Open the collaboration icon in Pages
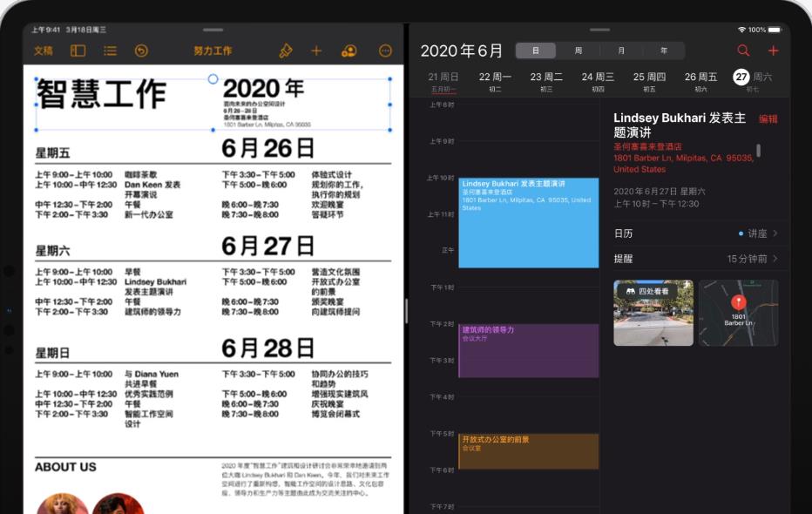This screenshot has width=812, height=514. coord(348,51)
